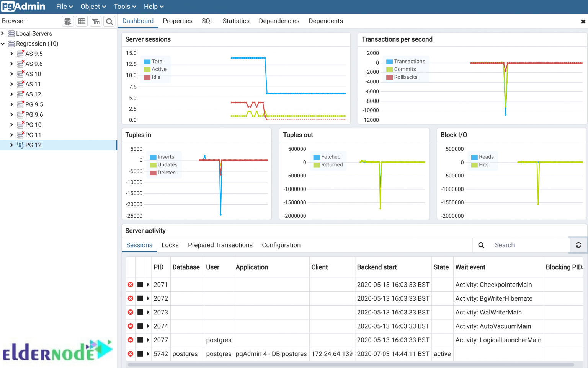The width and height of the screenshot is (588, 368).
Task: Expand details row for PID 2077
Action: (x=148, y=340)
